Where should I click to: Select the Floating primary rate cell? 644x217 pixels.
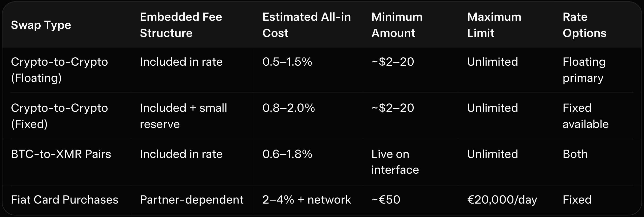pyautogui.click(x=584, y=70)
